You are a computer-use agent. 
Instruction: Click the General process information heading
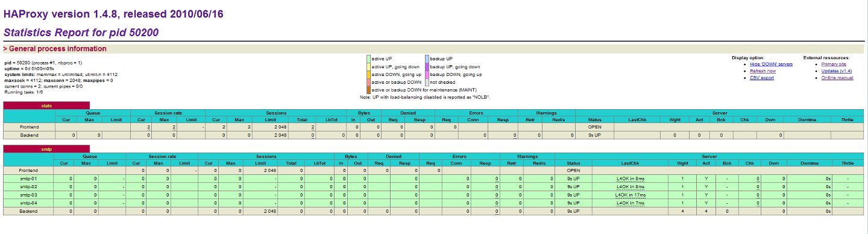click(55, 49)
